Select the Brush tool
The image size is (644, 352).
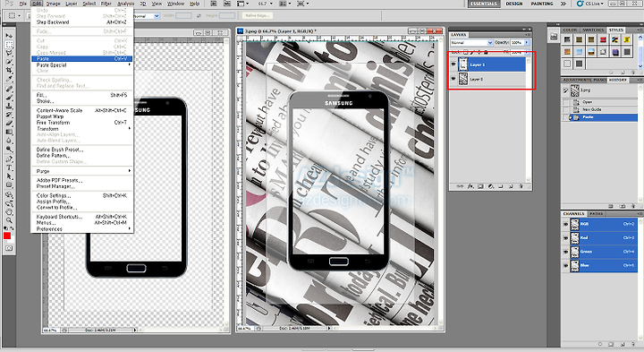[9, 97]
